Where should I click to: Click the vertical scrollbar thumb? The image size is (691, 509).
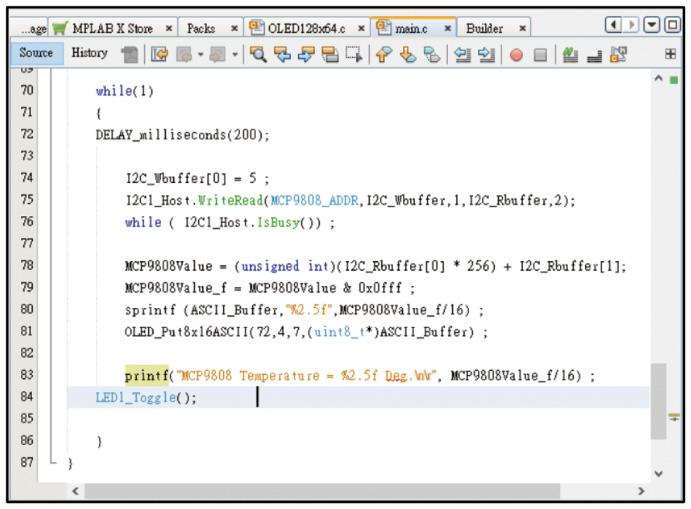659,400
